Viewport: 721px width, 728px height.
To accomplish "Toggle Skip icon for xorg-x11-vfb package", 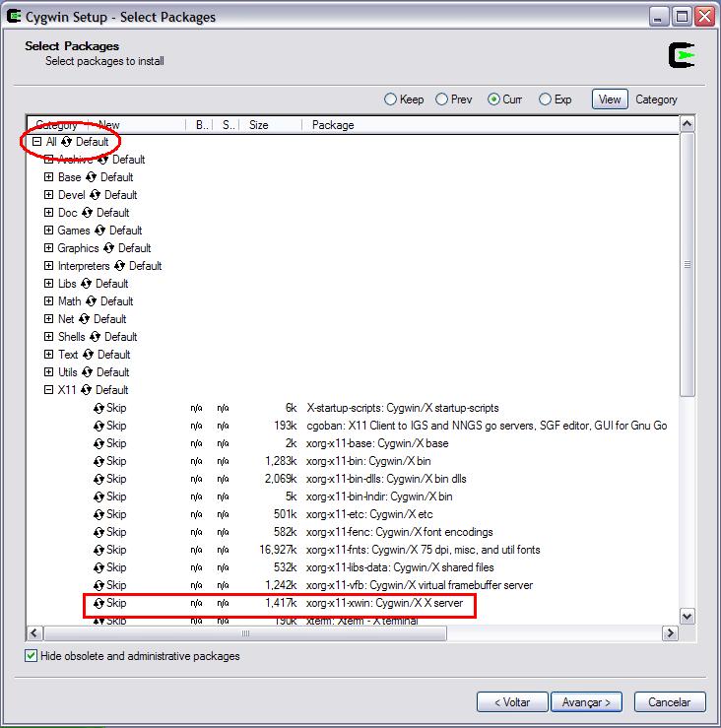I will tap(98, 585).
